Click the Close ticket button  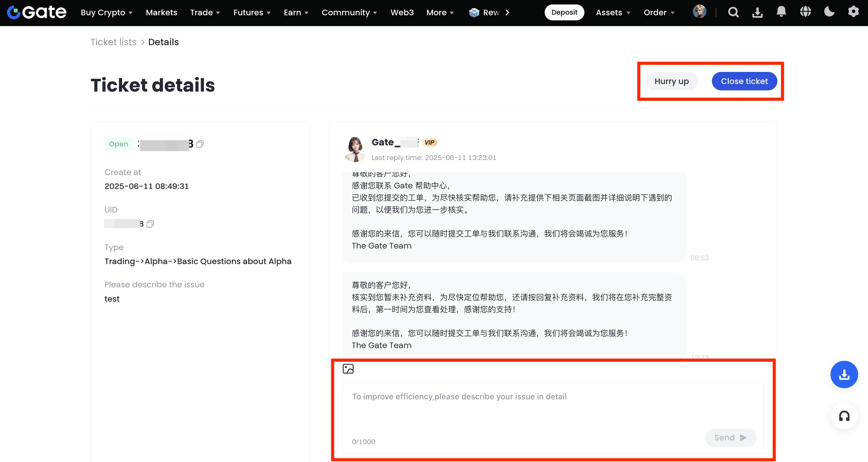[744, 81]
